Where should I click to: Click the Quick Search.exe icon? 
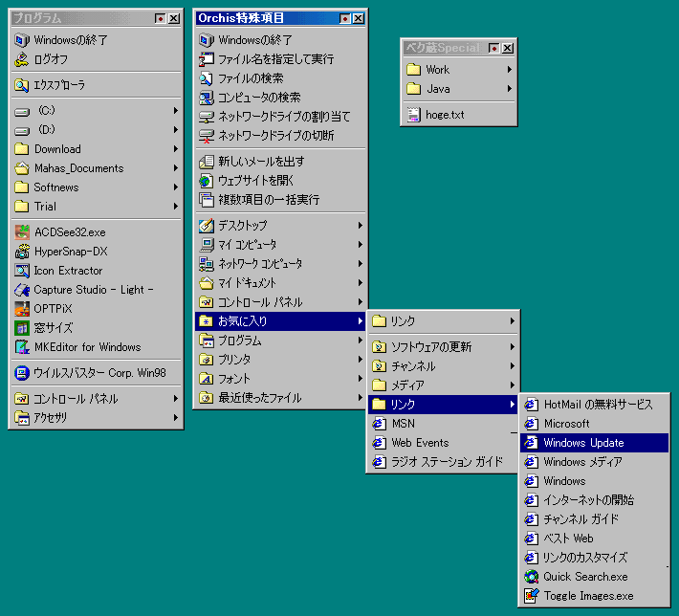point(532,577)
